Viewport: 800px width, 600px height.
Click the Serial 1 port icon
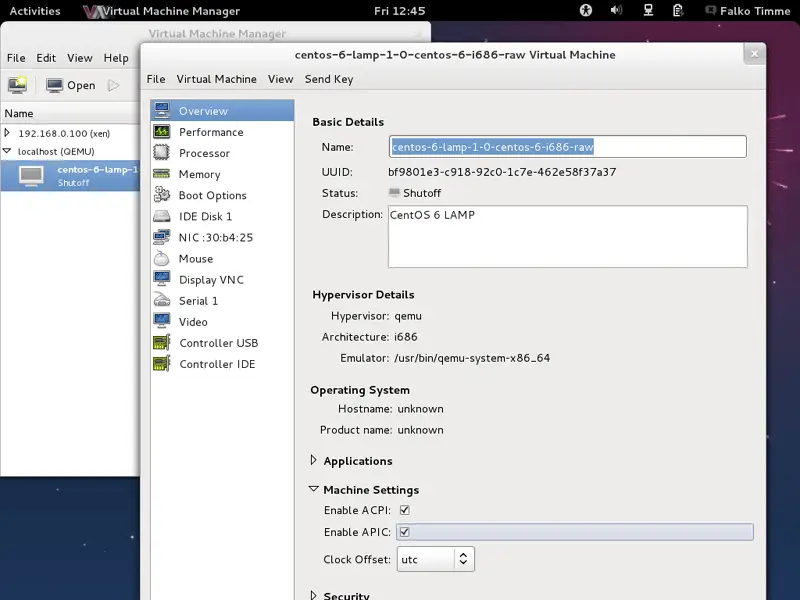point(162,301)
